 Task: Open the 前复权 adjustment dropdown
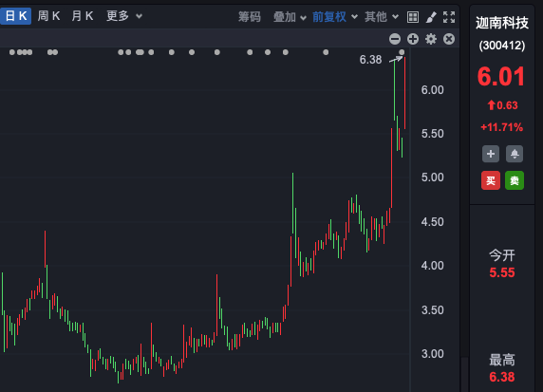(334, 17)
